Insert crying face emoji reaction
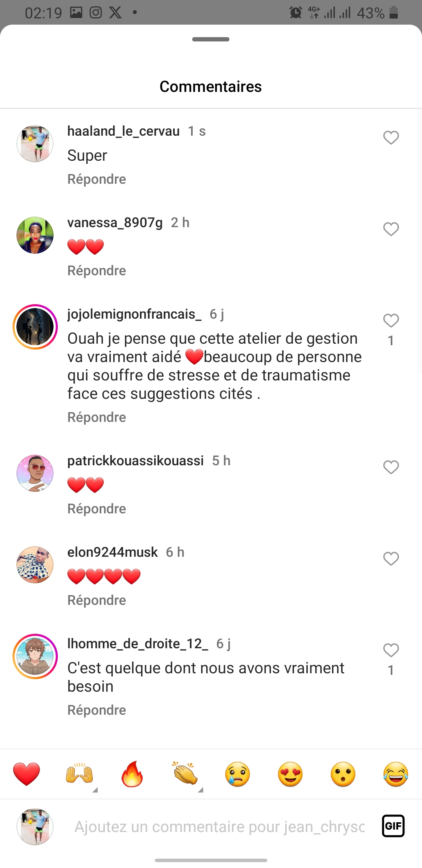422x868 pixels. (238, 774)
